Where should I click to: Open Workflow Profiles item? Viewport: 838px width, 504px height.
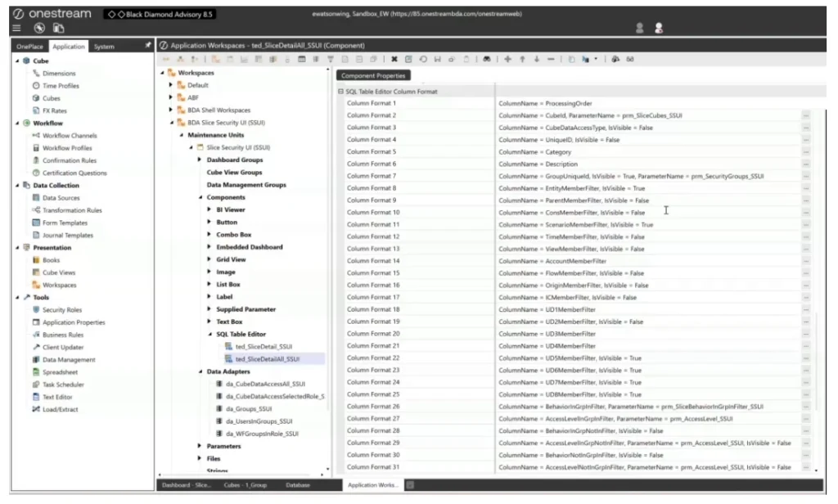tap(67, 148)
